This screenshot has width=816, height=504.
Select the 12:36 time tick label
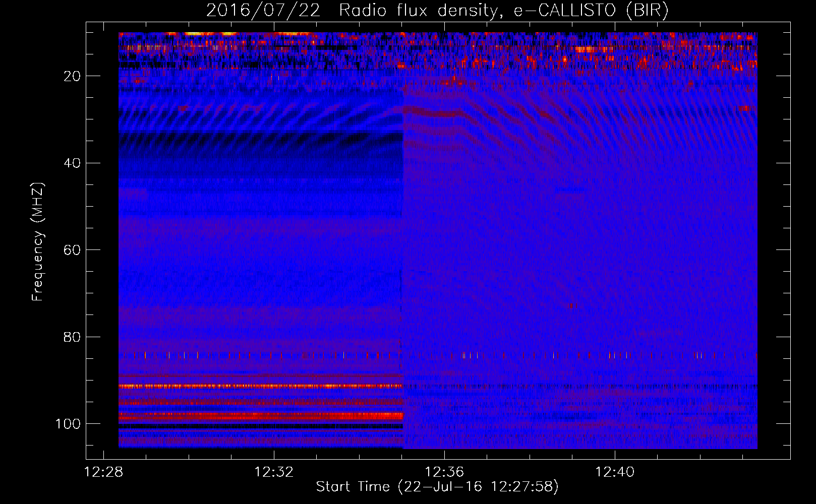pos(444,472)
